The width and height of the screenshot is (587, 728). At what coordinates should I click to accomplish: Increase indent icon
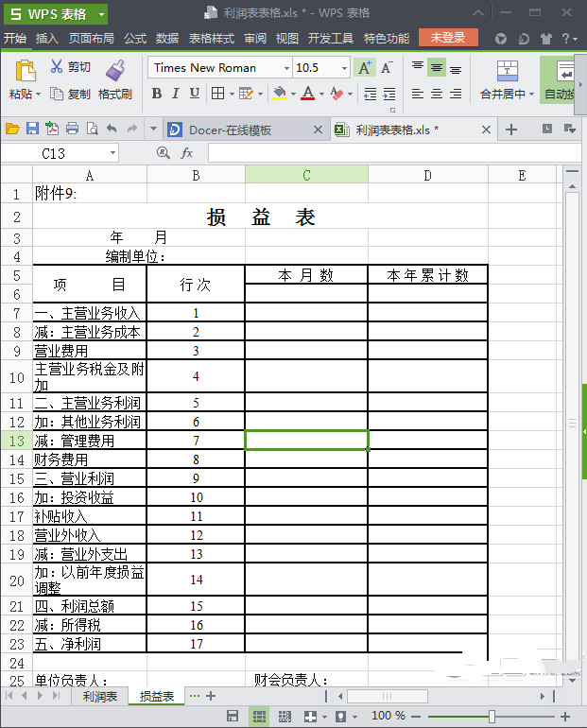pyautogui.click(x=389, y=95)
